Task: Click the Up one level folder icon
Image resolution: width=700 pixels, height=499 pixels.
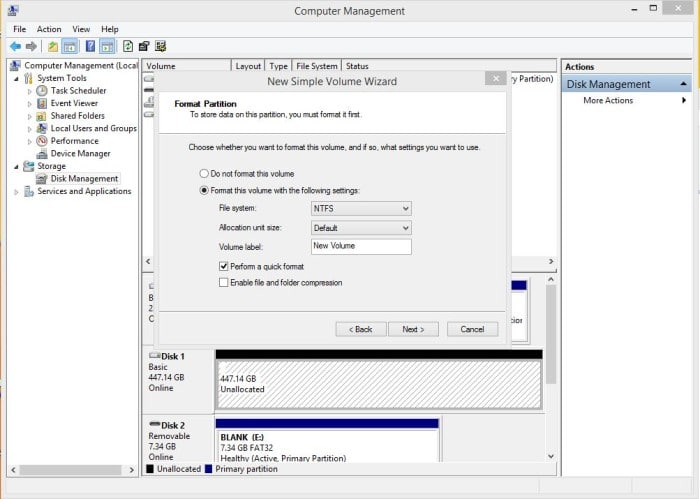Action: (x=53, y=46)
